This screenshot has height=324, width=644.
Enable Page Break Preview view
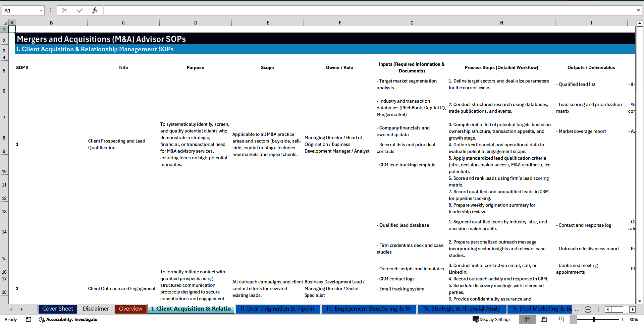[x=560, y=319]
